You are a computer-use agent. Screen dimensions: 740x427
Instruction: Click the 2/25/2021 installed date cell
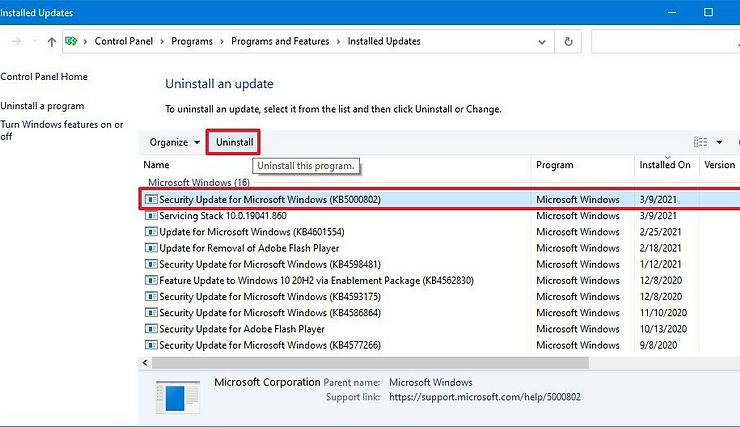click(x=660, y=232)
